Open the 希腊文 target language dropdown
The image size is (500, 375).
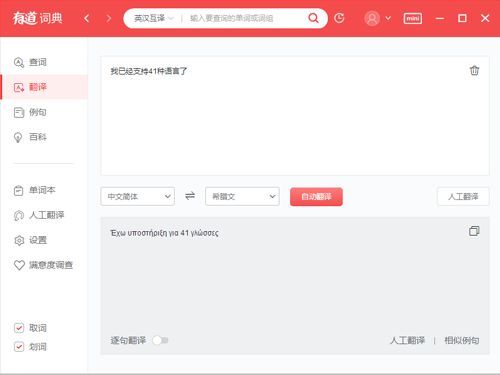click(242, 196)
